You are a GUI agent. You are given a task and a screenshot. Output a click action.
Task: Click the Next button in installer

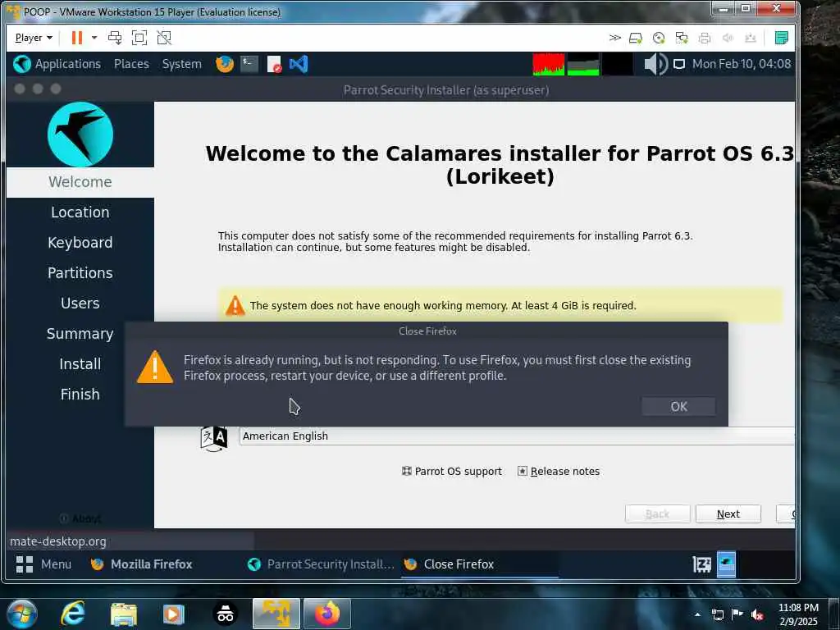728,514
